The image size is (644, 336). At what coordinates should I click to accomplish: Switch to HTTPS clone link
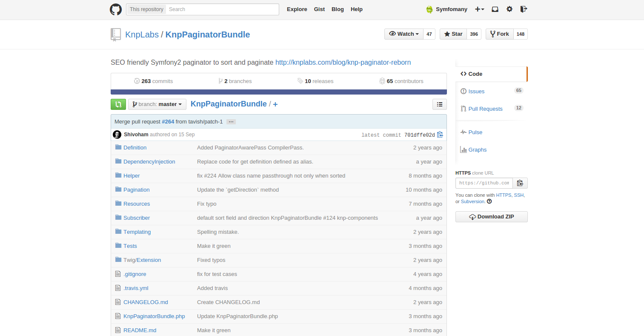click(504, 195)
